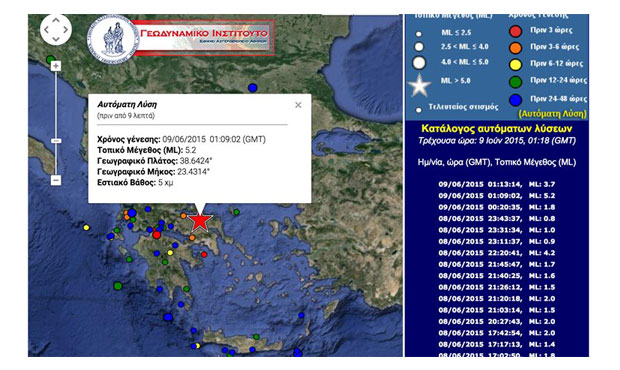Open the 08/06/2015 21:45:47 ML 1.7 entry

click(x=497, y=264)
